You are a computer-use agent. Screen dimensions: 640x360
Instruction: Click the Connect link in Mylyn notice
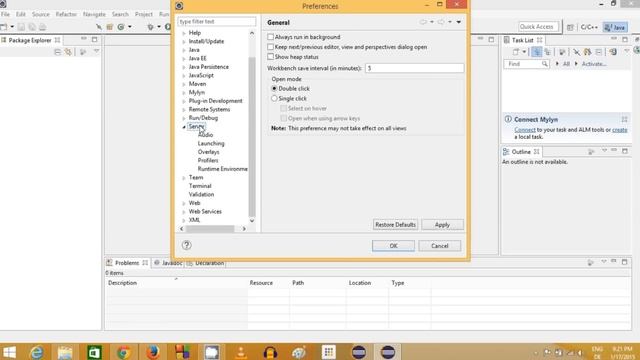(524, 130)
